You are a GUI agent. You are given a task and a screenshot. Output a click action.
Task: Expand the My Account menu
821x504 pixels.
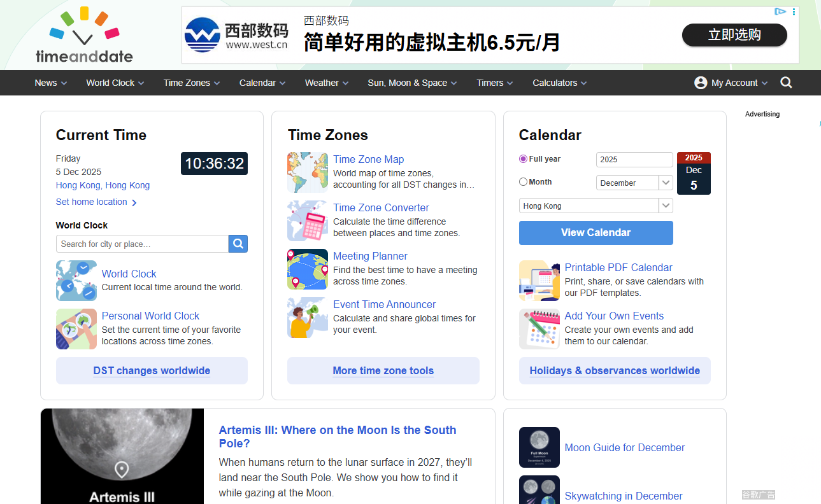731,83
